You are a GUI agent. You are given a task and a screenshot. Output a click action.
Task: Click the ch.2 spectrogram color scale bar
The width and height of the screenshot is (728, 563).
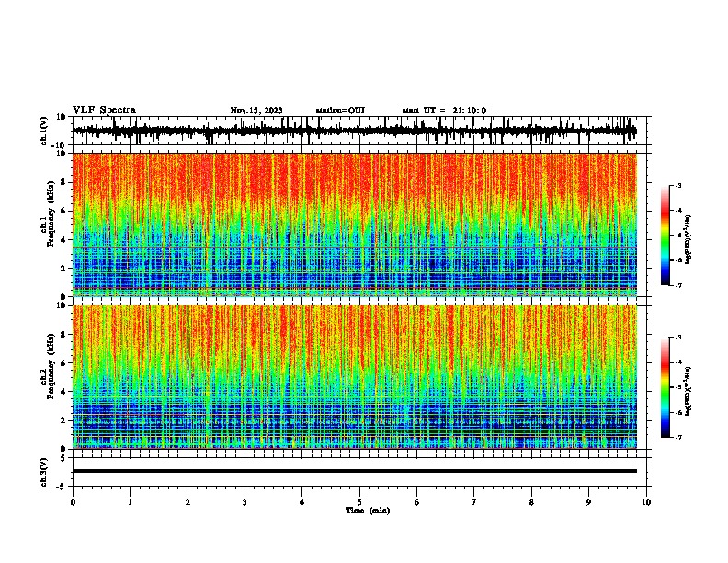coord(665,387)
